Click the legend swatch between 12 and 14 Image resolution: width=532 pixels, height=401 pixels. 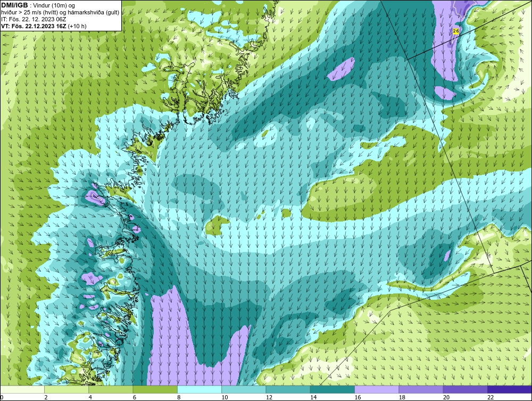click(x=288, y=389)
